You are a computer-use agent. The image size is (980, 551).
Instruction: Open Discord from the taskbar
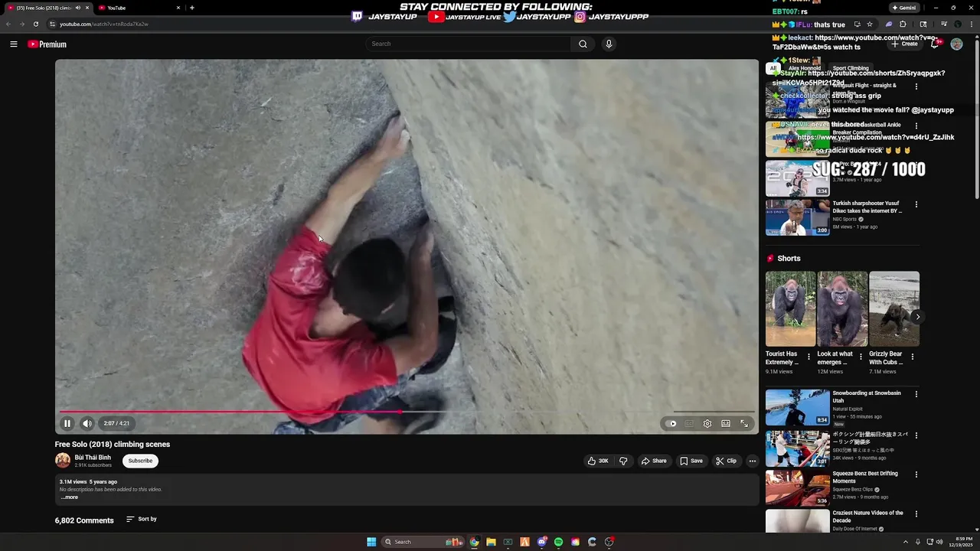coord(541,542)
